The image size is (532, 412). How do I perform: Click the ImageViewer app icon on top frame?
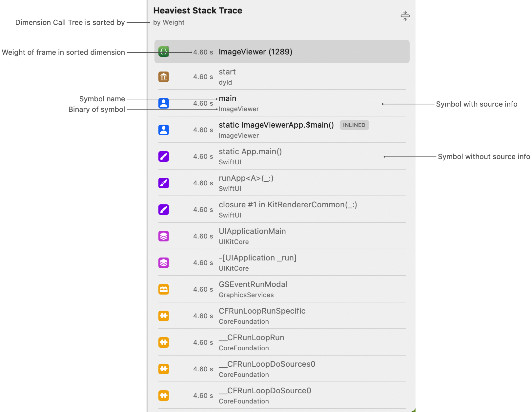(x=163, y=51)
